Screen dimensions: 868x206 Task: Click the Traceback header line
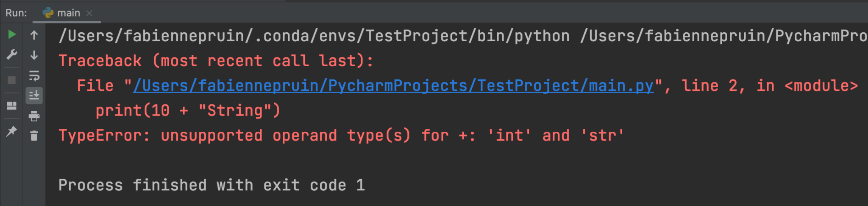[x=216, y=61]
